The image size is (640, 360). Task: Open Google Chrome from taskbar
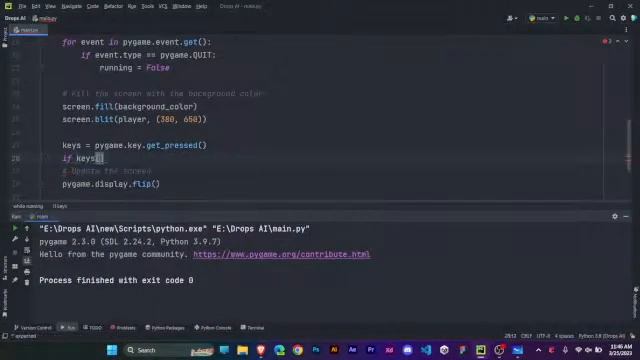tap(298, 350)
